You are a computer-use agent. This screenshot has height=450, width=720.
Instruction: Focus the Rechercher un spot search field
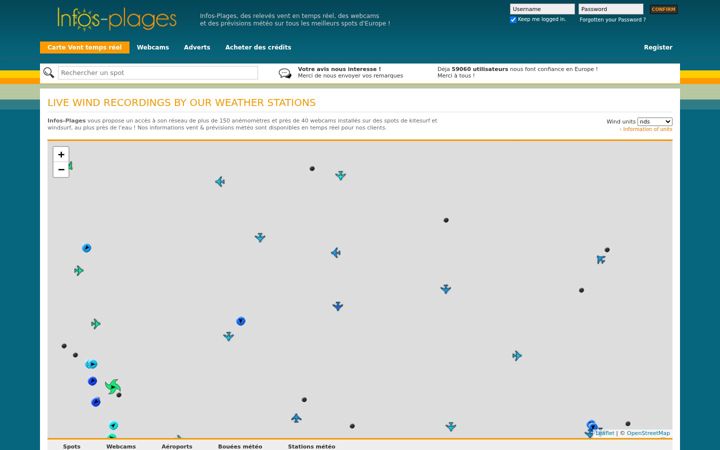click(x=158, y=73)
